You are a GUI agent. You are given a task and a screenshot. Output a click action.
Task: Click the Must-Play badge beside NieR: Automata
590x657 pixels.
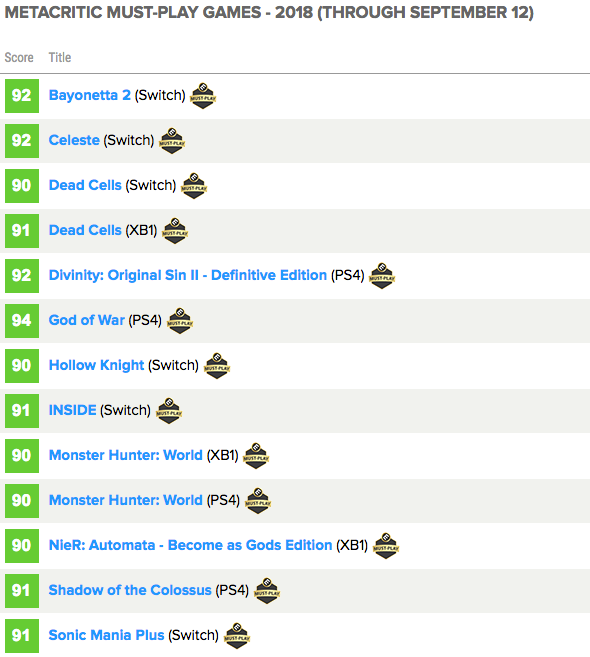pyautogui.click(x=386, y=546)
